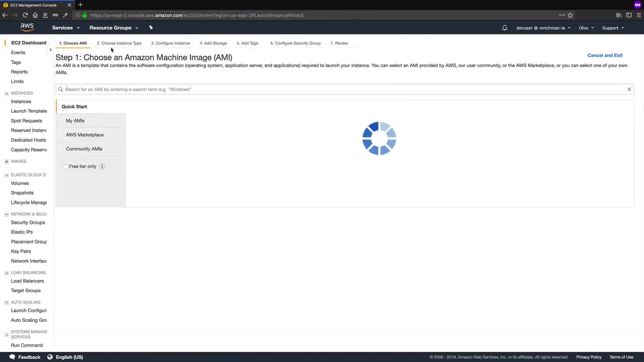Click the Feedback speech bubble icon
This screenshot has height=362, width=644.
pos(12,357)
